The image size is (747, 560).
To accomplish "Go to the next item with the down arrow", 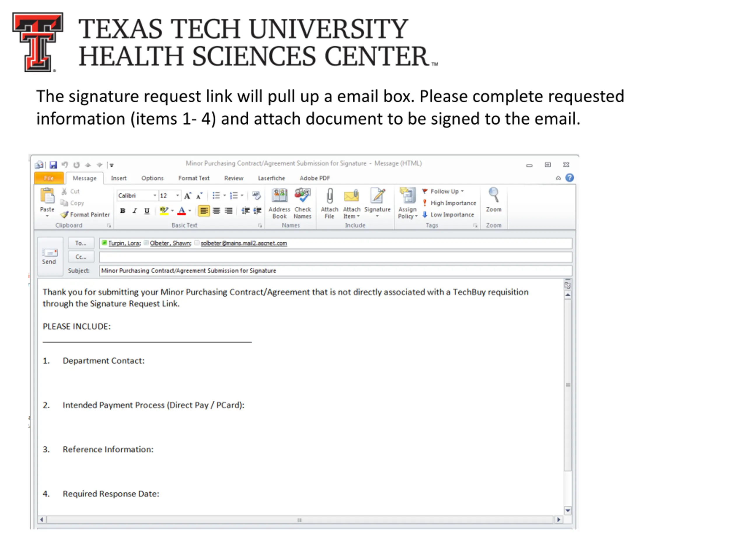I will coord(99,165).
